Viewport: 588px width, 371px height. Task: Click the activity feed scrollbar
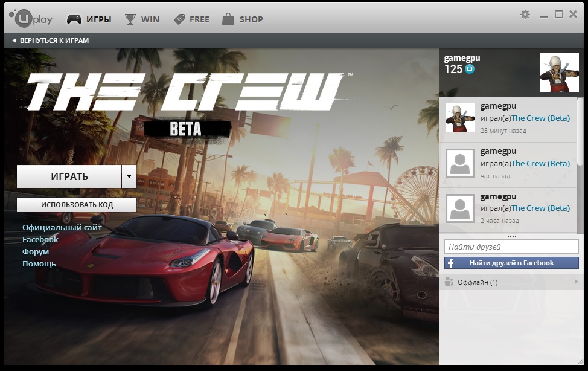pos(580,132)
